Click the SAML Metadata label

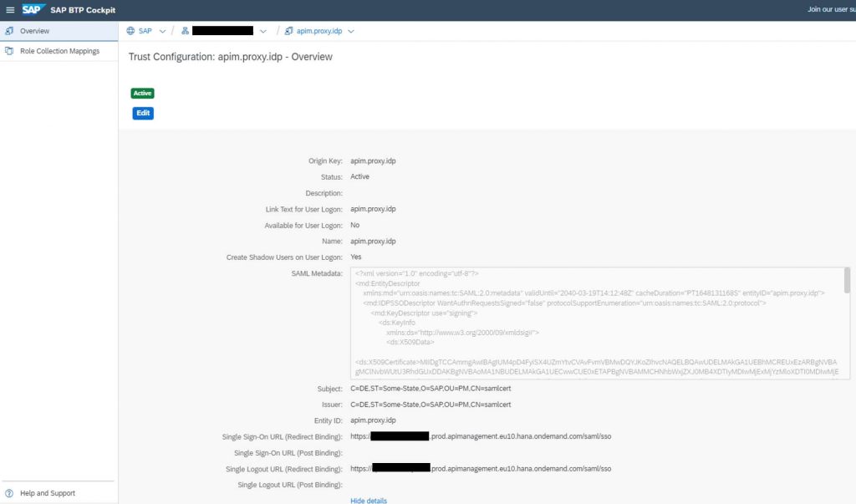317,273
